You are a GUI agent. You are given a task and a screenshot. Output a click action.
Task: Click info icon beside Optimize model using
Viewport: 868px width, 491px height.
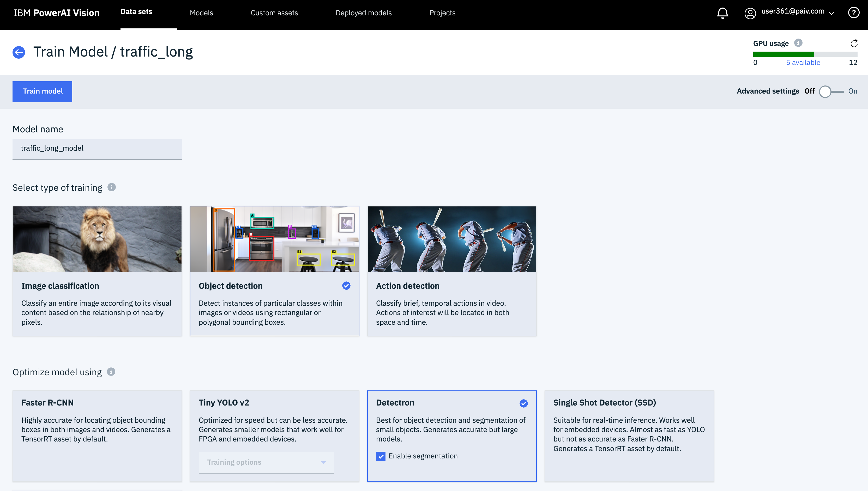tap(111, 372)
